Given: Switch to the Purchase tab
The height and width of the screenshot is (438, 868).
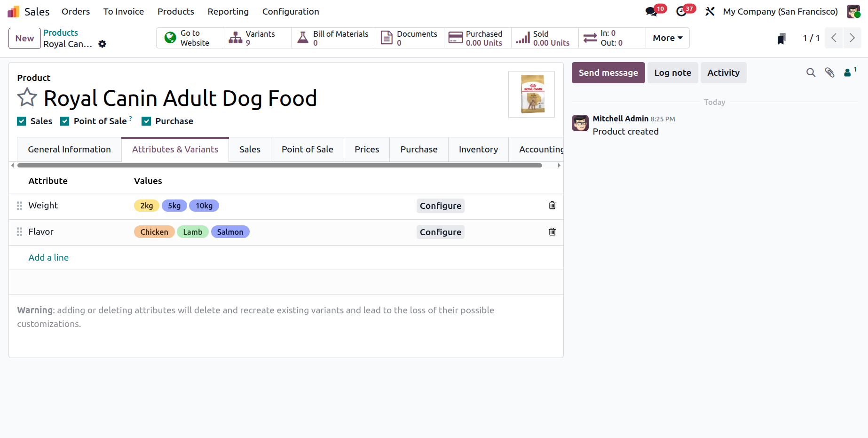Looking at the screenshot, I should 419,150.
